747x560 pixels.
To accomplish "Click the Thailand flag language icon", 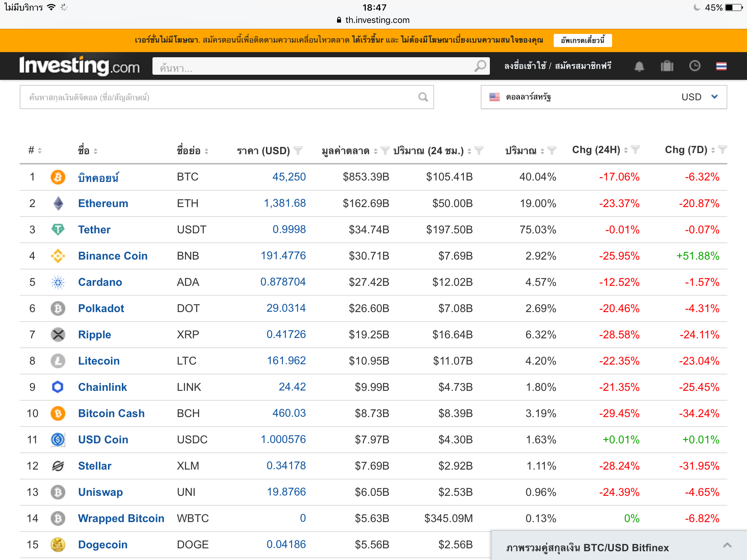I will 721,66.
